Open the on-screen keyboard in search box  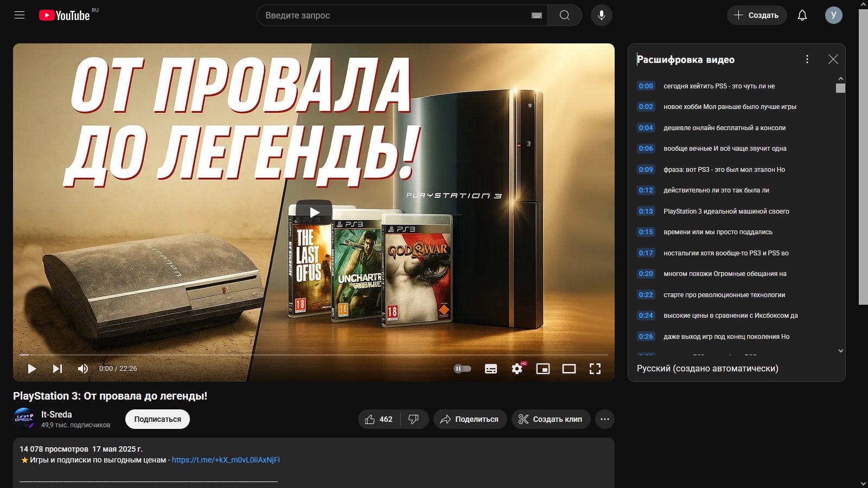click(x=537, y=16)
